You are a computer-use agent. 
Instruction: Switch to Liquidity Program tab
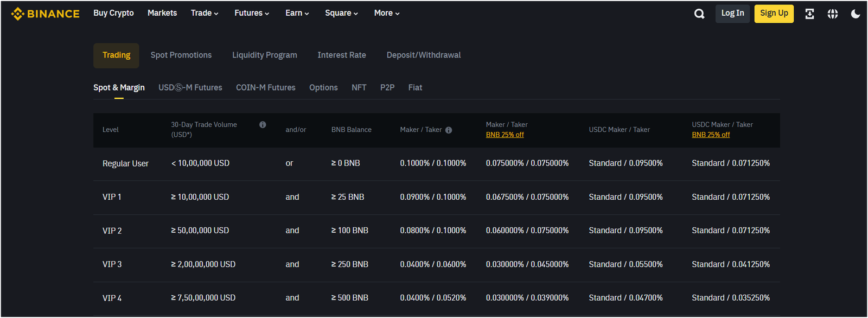(265, 55)
